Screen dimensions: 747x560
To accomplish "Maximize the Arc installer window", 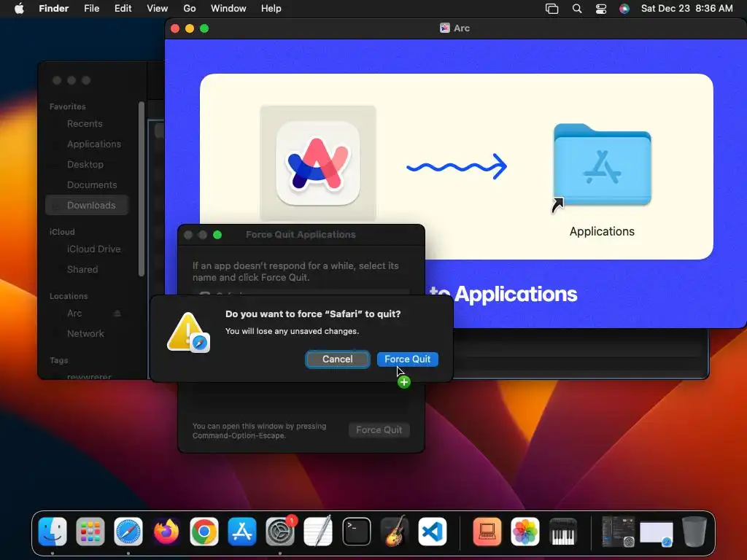I will point(204,28).
